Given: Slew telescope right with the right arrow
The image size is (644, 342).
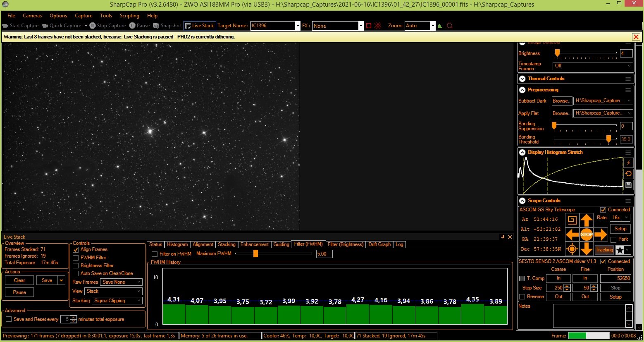Looking at the screenshot, I should click(600, 234).
